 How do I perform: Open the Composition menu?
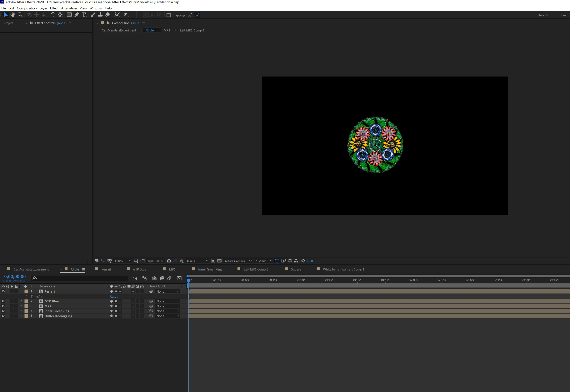pos(27,8)
